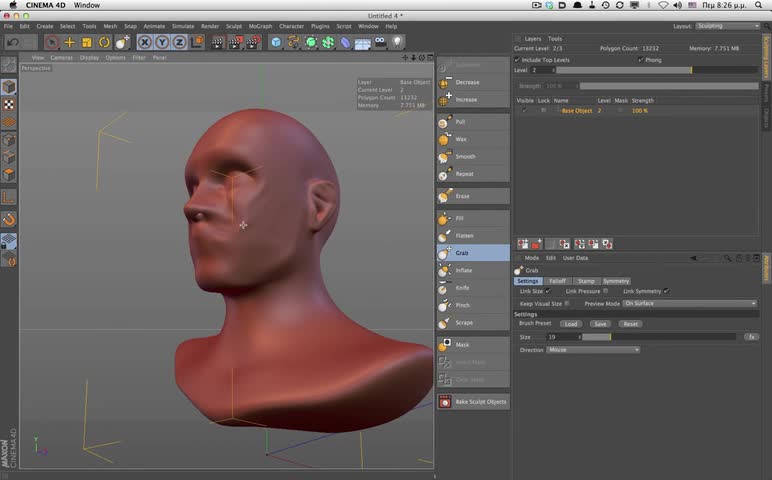Expand the Direction dropdown set to Mouse
The height and width of the screenshot is (480, 772).
click(593, 350)
